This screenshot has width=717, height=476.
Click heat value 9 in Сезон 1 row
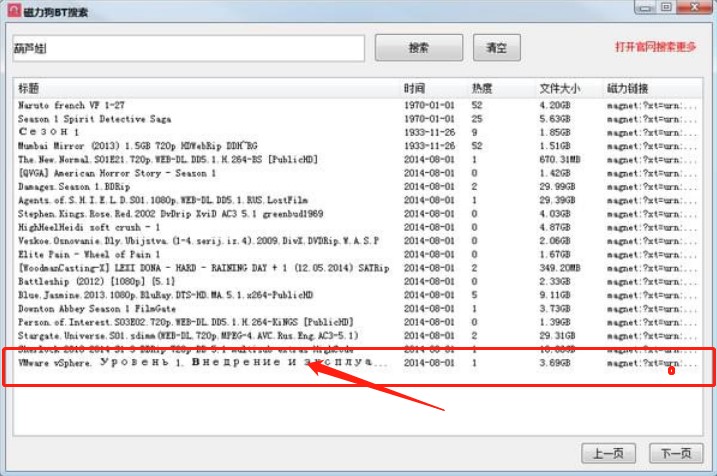475,132
